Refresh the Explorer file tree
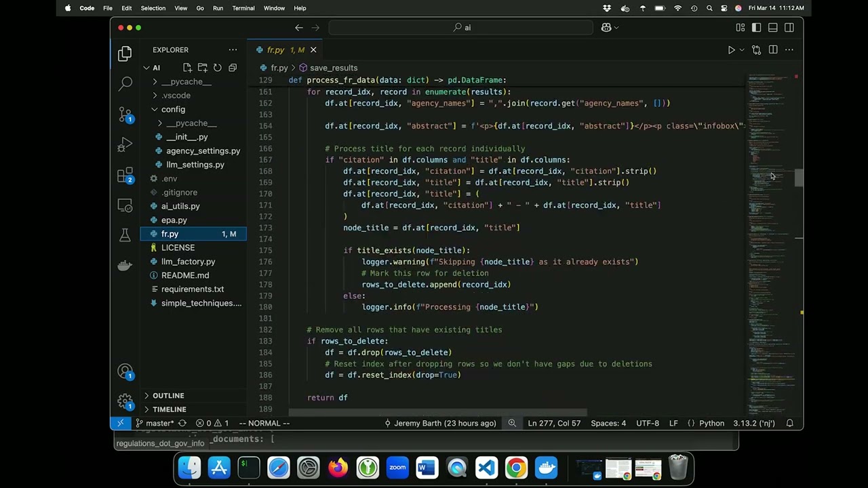868x488 pixels. click(217, 68)
